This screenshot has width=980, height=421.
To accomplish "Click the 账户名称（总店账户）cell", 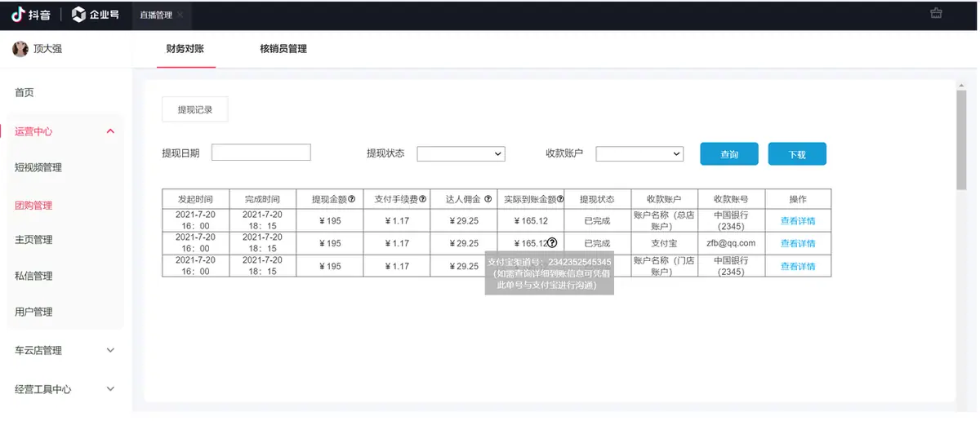I will point(664,220).
